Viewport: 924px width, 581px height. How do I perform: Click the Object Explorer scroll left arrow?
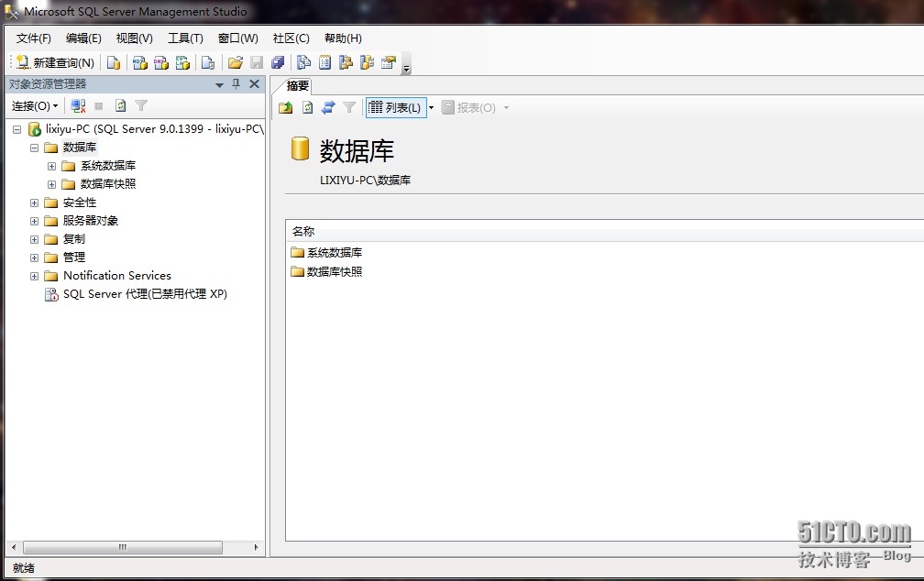pos(14,547)
